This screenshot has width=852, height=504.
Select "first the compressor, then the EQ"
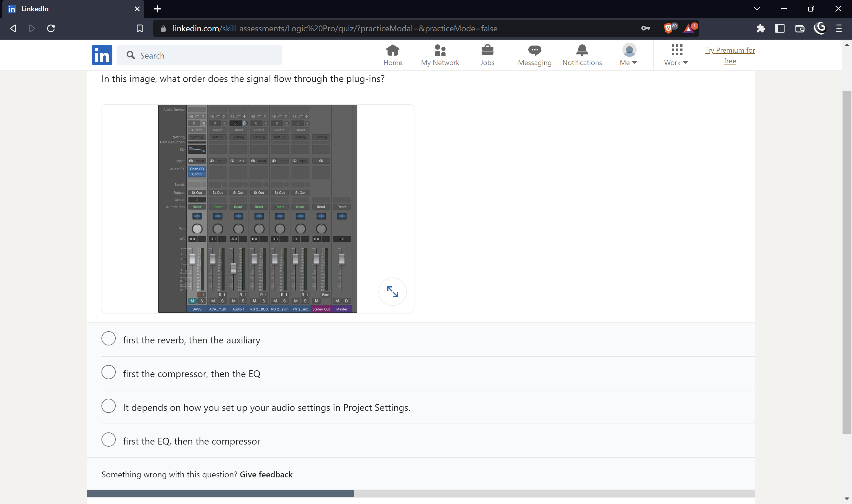pyautogui.click(x=109, y=372)
